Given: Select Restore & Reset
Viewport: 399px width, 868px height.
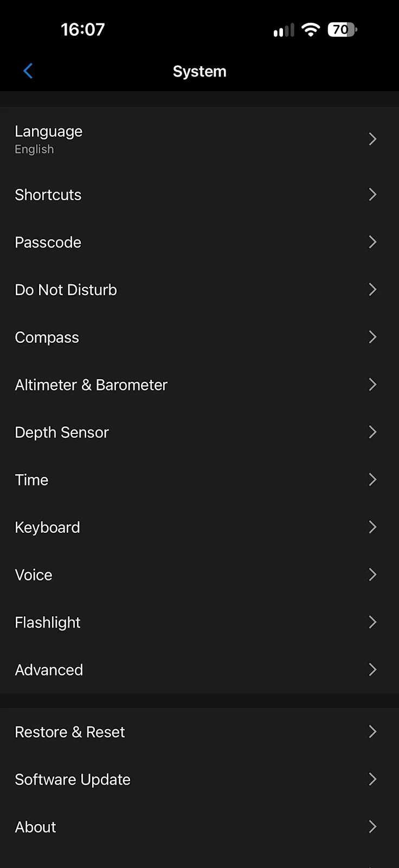Looking at the screenshot, I should pyautogui.click(x=200, y=732).
